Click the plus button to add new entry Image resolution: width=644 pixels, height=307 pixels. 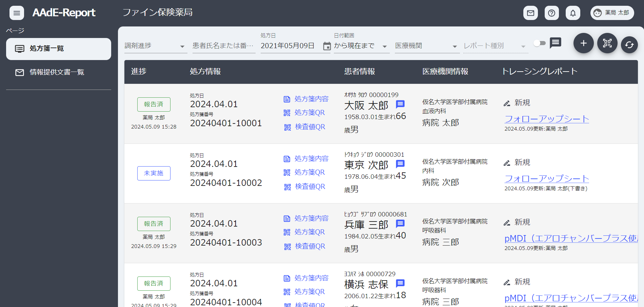583,43
